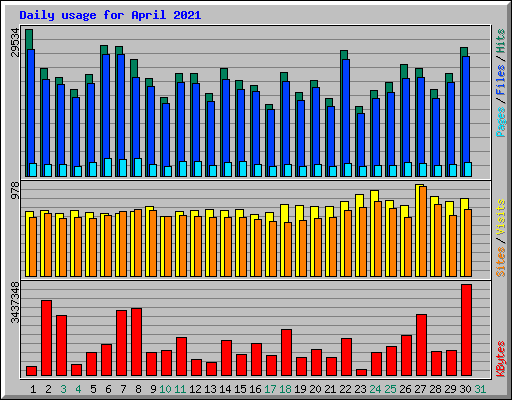Click green day 31 label on x-axis
This screenshot has width=512, height=400.
pyautogui.click(x=480, y=389)
